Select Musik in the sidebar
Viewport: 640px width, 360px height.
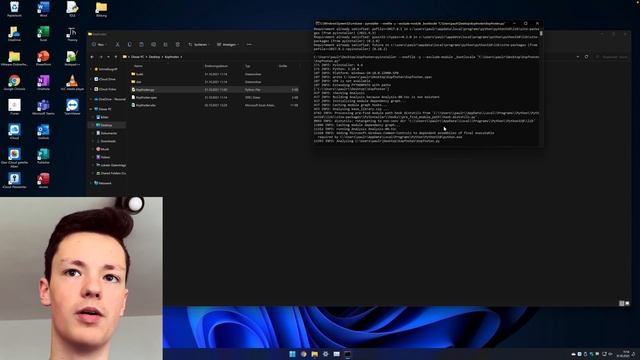tap(103, 149)
